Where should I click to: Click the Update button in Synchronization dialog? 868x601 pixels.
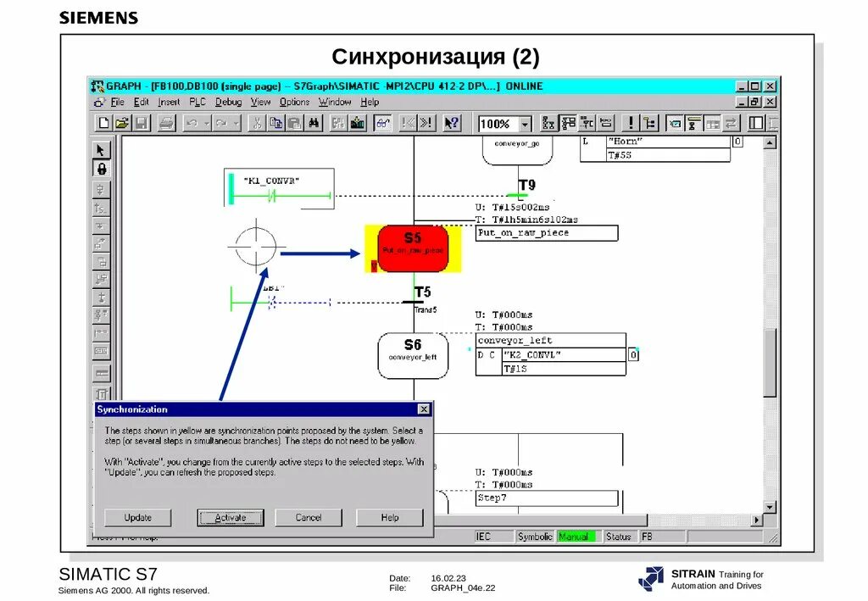click(x=138, y=517)
